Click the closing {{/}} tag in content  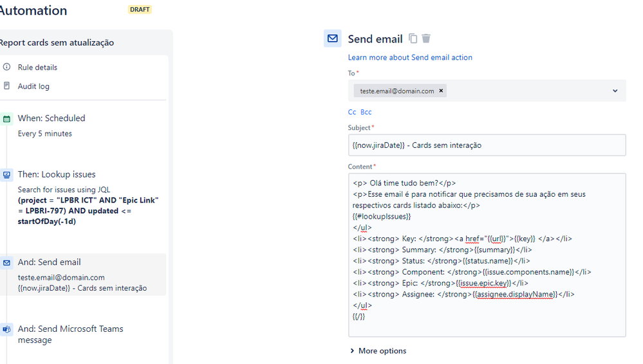(359, 316)
